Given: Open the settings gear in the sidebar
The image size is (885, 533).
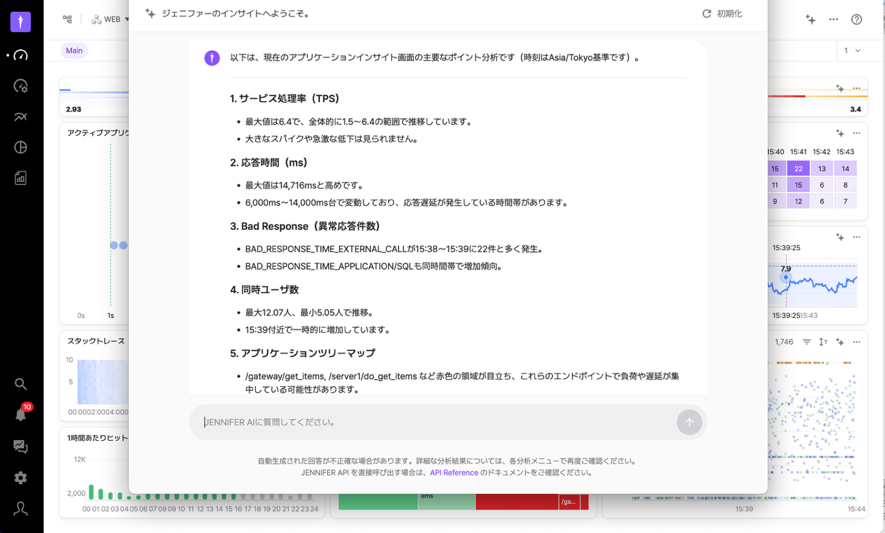Looking at the screenshot, I should click(20, 478).
